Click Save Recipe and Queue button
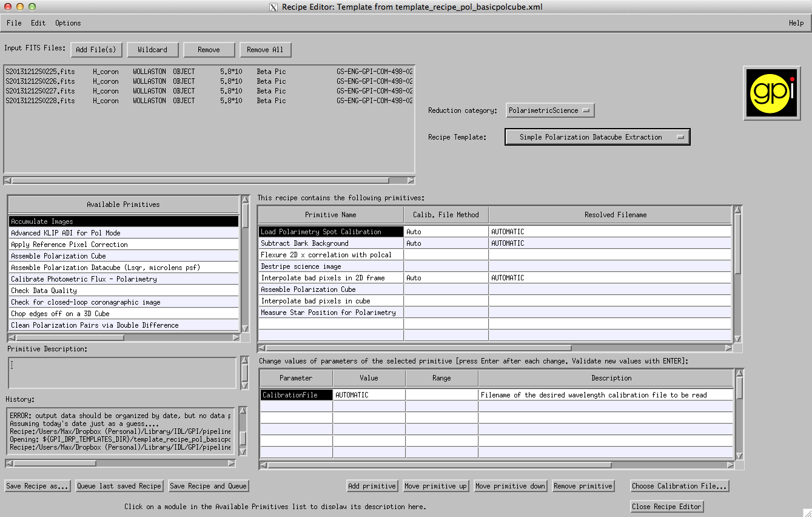Image resolution: width=812 pixels, height=517 pixels. [x=208, y=486]
